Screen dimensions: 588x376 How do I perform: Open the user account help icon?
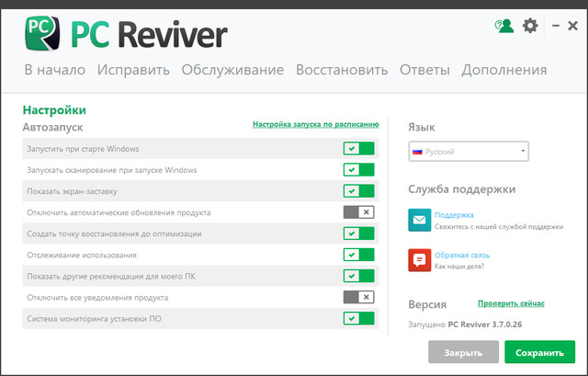(504, 26)
